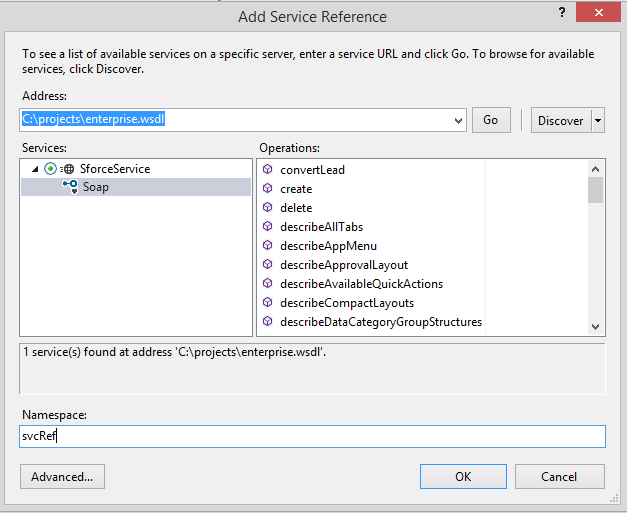The height and width of the screenshot is (513, 627).
Task: Expand the Discover button dropdown arrow
Action: point(598,120)
